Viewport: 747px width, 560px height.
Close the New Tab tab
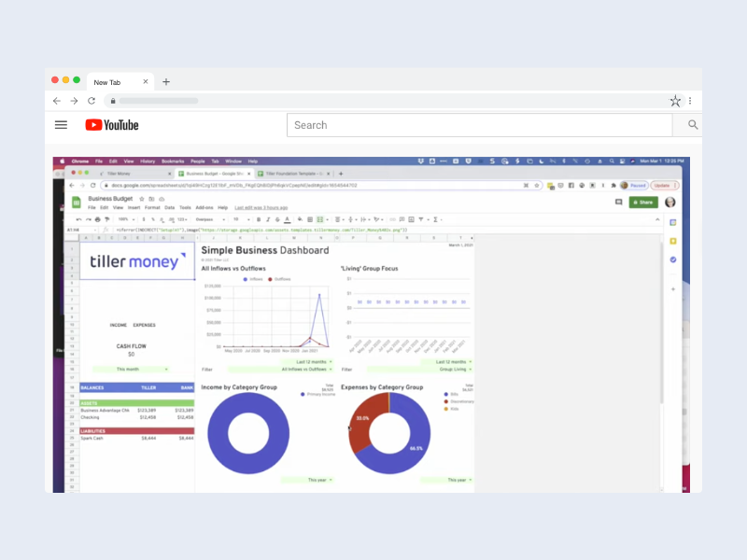point(146,82)
